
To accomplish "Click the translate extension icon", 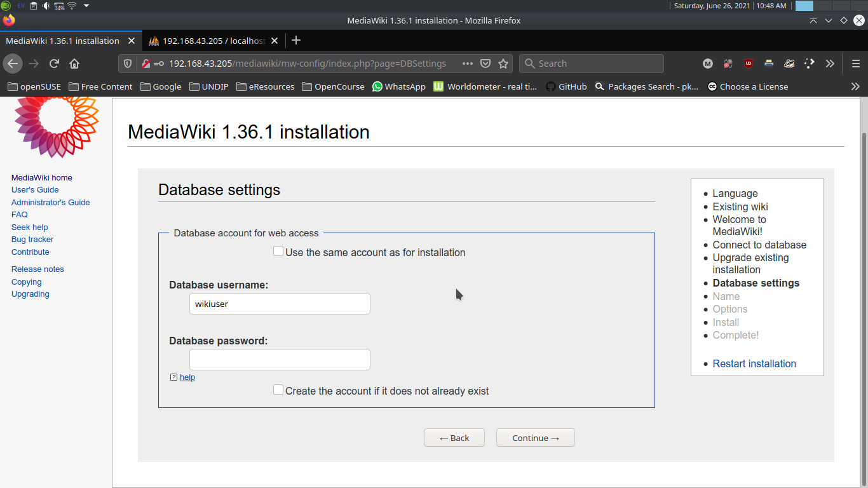I will click(728, 64).
